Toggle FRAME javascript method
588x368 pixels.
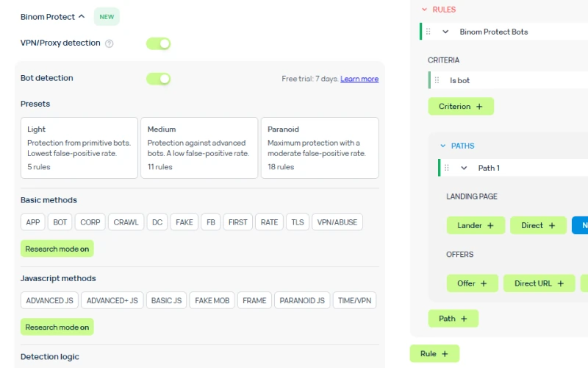(254, 300)
